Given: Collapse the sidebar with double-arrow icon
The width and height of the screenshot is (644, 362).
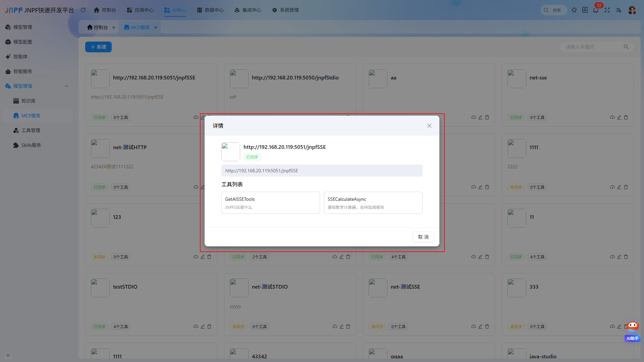Looking at the screenshot, I should point(8,355).
